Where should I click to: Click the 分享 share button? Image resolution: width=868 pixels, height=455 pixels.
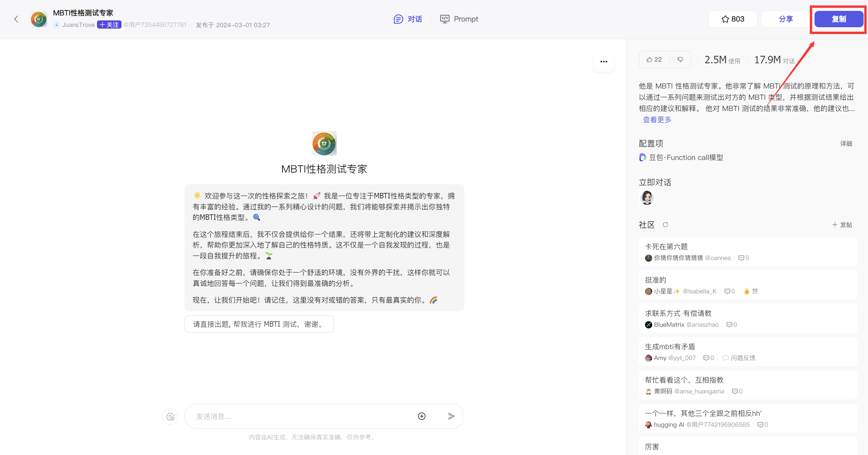786,19
